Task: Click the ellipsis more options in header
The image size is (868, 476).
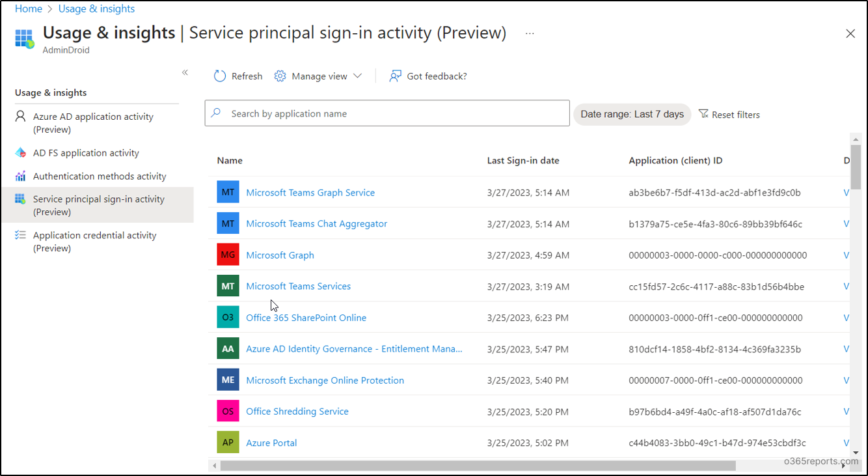Action: point(530,33)
